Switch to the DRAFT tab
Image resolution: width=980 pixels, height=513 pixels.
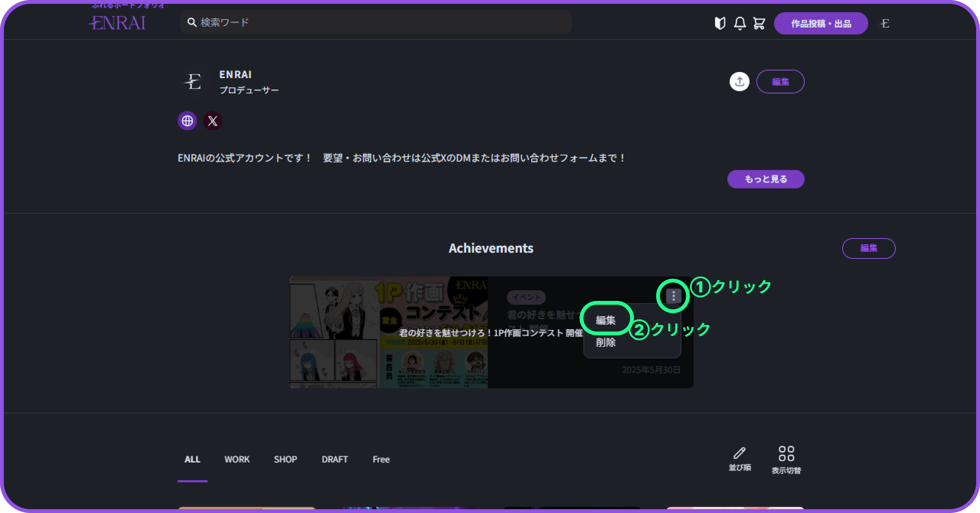pyautogui.click(x=335, y=459)
